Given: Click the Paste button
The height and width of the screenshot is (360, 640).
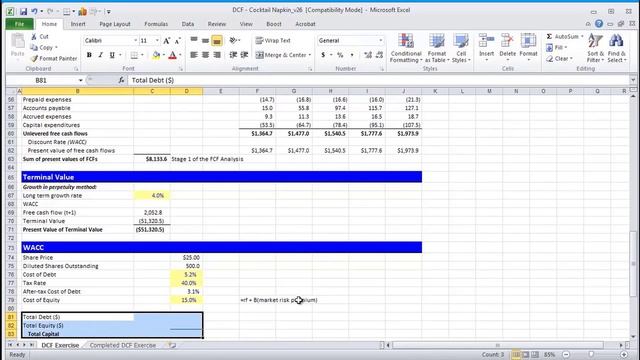Looking at the screenshot, I should [18, 45].
